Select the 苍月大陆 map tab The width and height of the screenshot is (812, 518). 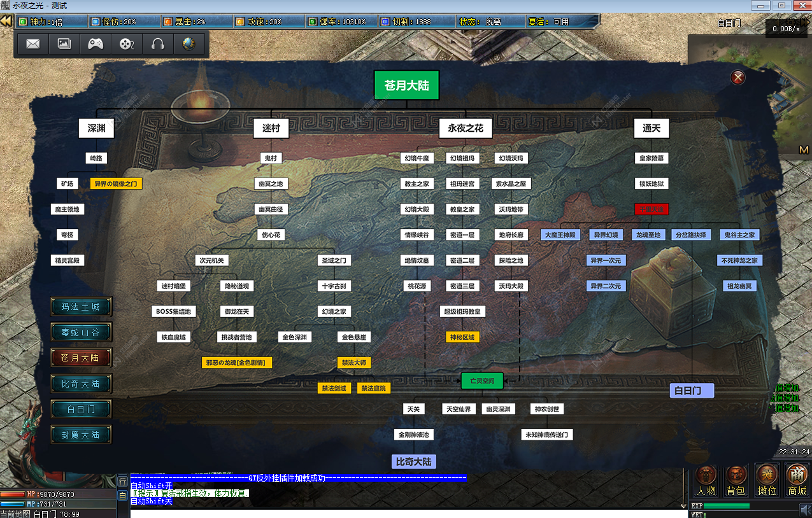click(x=81, y=358)
